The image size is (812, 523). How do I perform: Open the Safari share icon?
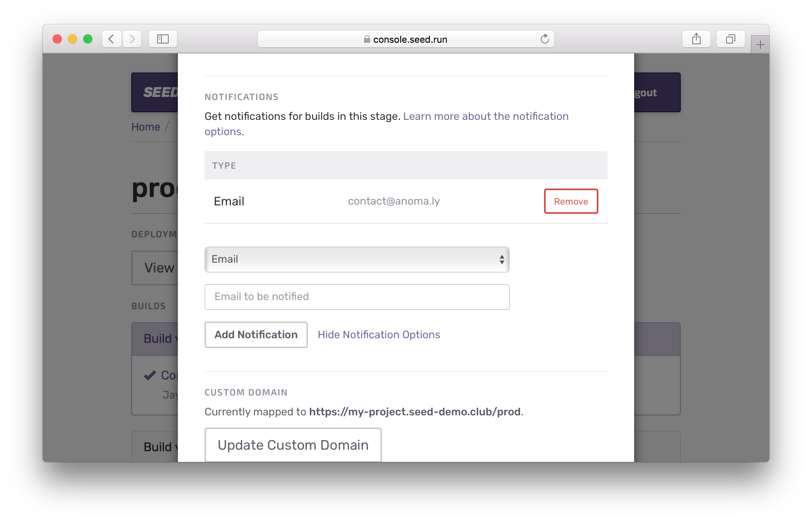(x=696, y=39)
